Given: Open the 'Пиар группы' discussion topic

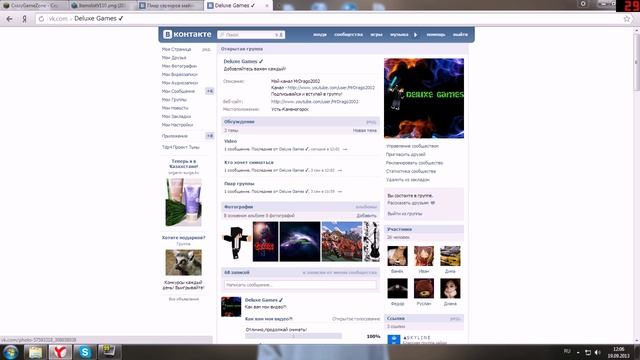Looking at the screenshot, I should click(239, 184).
